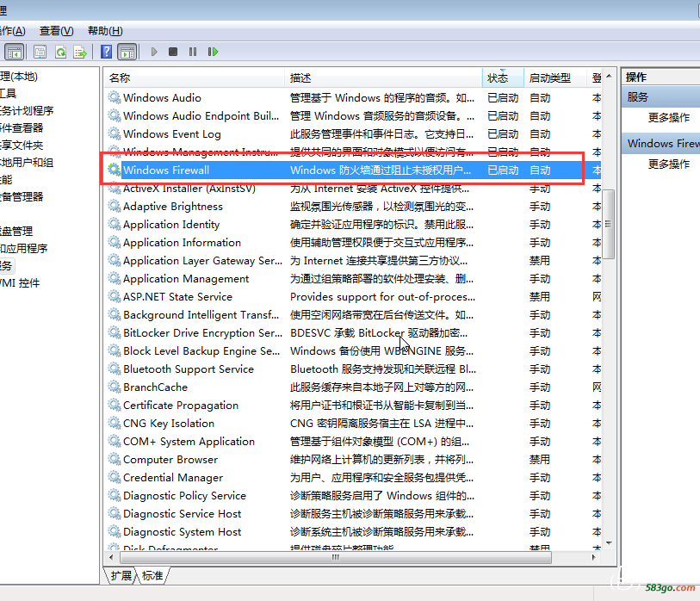Viewport: 700px width, 601px height.
Task: Sort by the 状态 column header
Action: 503,78
